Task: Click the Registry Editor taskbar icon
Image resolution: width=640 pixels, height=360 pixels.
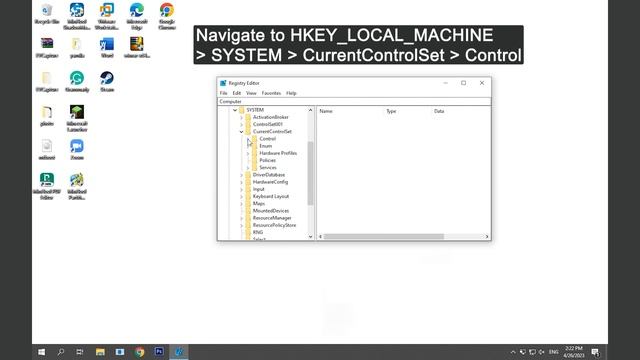Action: [179, 352]
